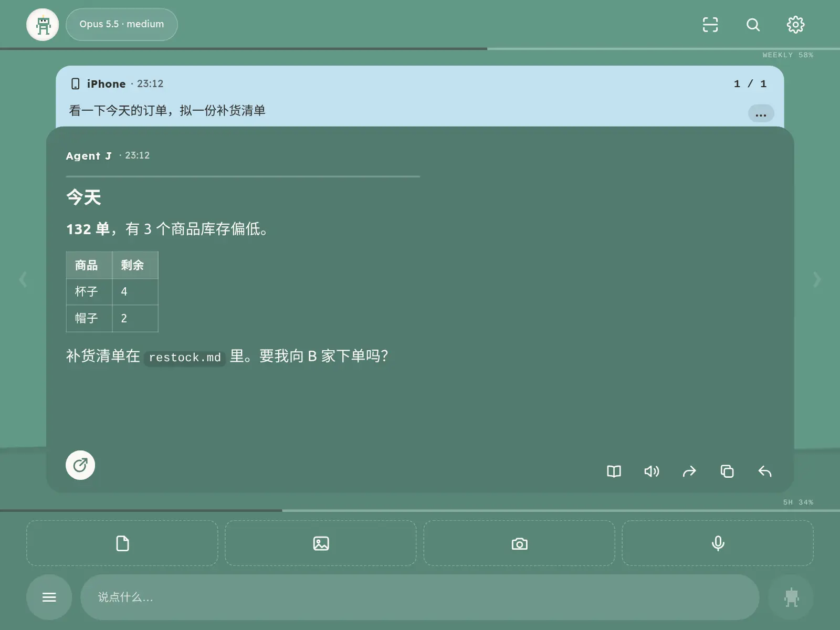Attach an image from gallery
The width and height of the screenshot is (840, 630).
321,543
